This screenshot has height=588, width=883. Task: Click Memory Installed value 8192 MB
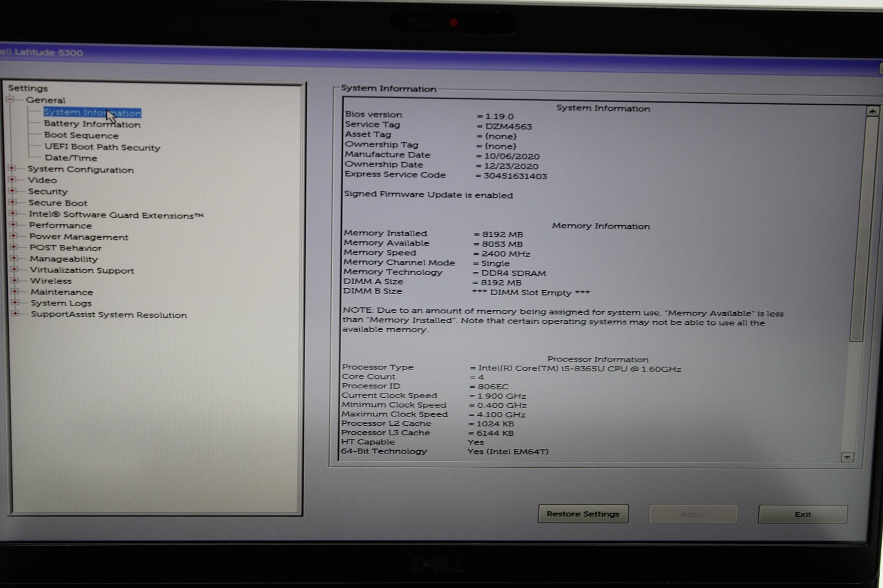point(502,234)
